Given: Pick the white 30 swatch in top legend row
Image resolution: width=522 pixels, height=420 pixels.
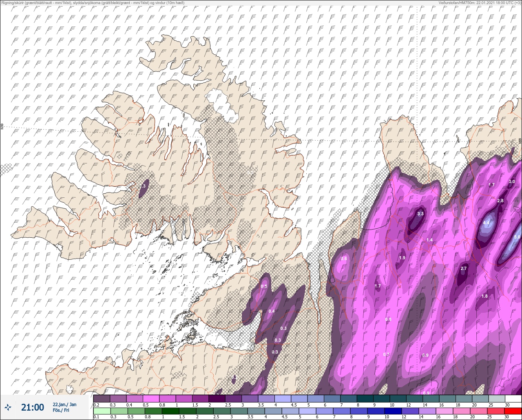Looking at the screenshot, I should coord(513,398).
